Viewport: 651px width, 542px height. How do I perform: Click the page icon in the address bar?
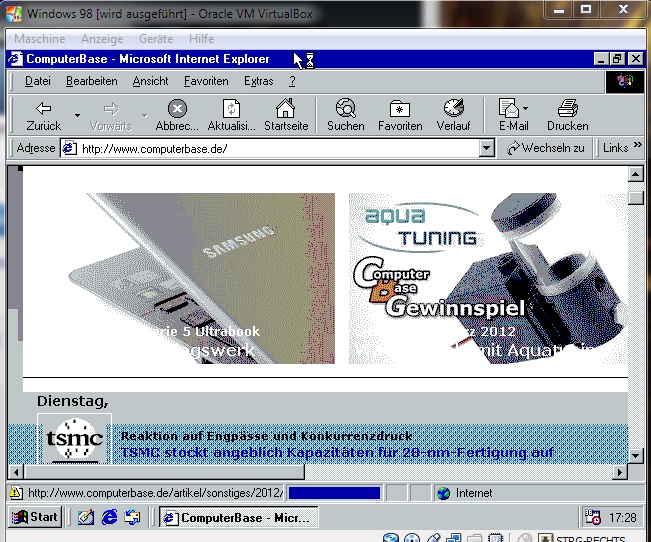click(69, 148)
